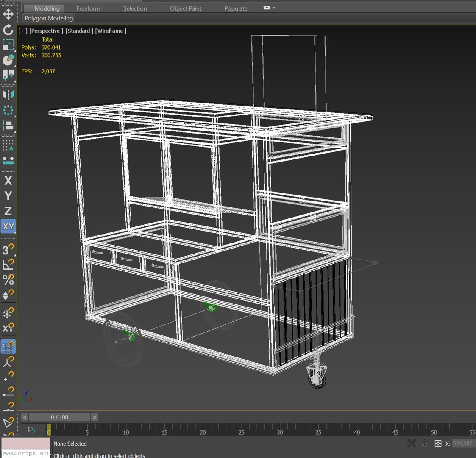Restrict transform to X axis
The image size is (476, 458).
pos(8,181)
